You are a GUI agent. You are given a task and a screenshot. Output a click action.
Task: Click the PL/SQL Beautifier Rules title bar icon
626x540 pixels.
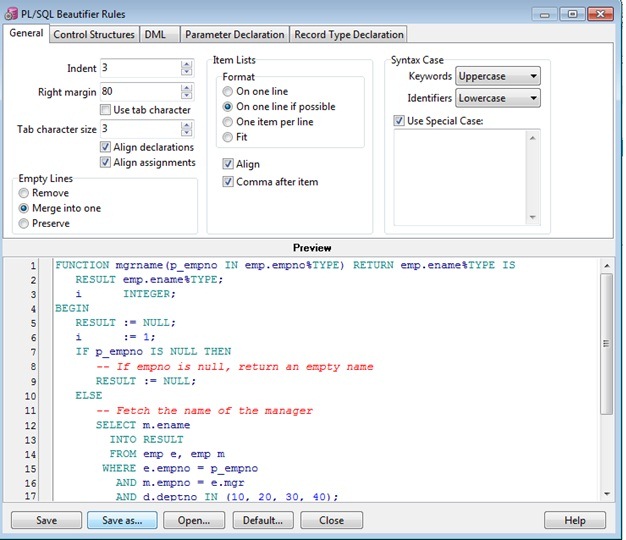tap(12, 13)
